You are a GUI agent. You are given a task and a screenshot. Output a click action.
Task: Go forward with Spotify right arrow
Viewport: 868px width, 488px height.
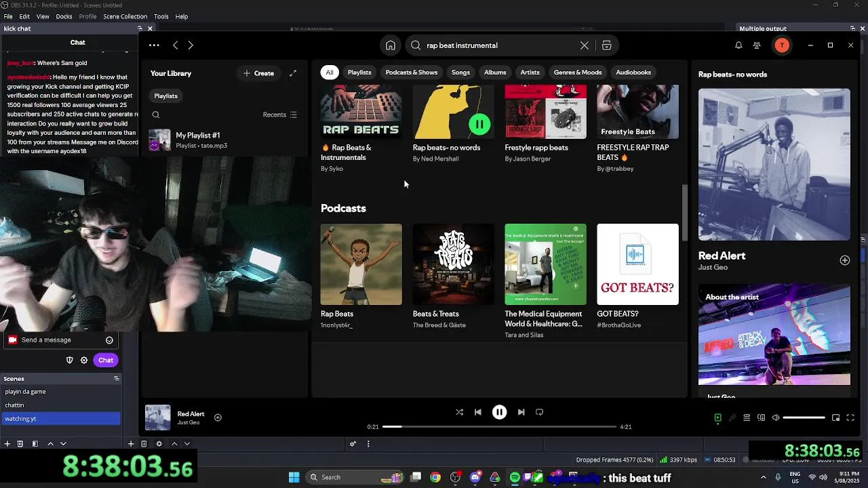coord(191,45)
